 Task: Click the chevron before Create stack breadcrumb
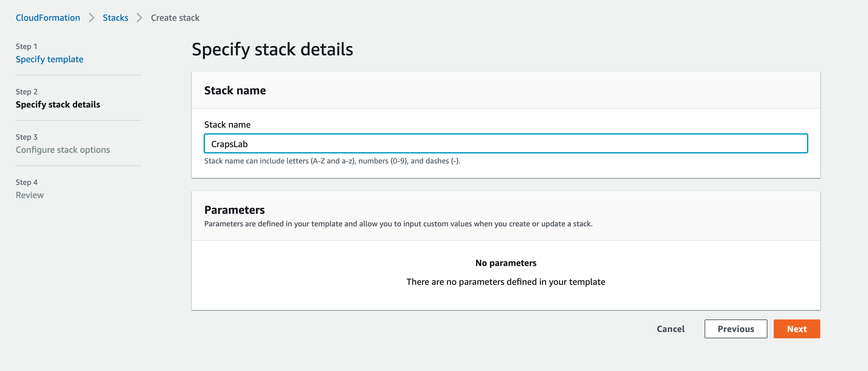[139, 18]
